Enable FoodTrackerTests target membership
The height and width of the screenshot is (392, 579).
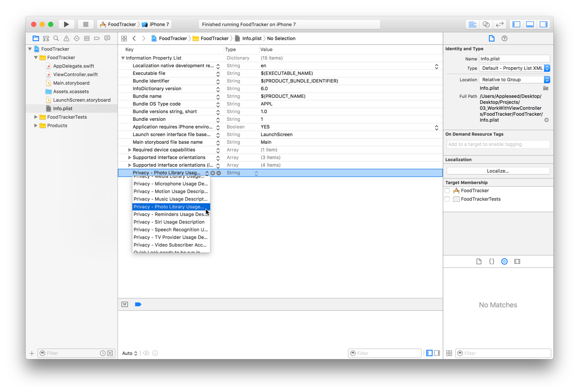[447, 199]
